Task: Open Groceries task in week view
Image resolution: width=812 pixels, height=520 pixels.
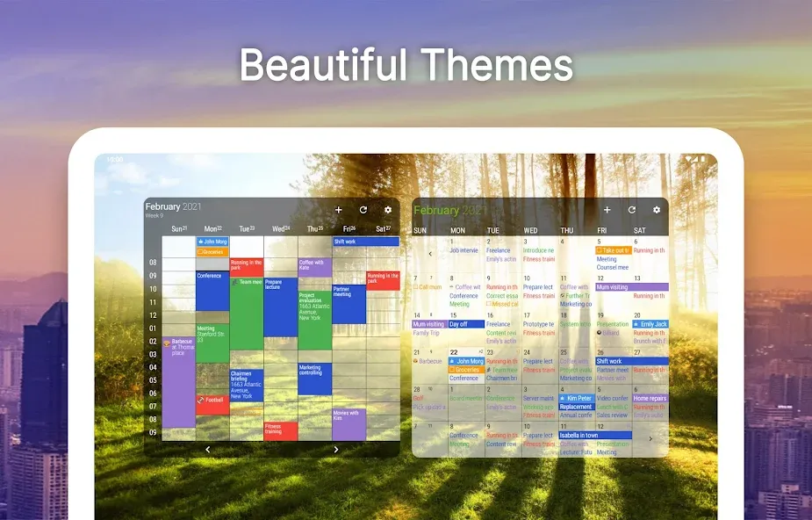Action: [212, 252]
